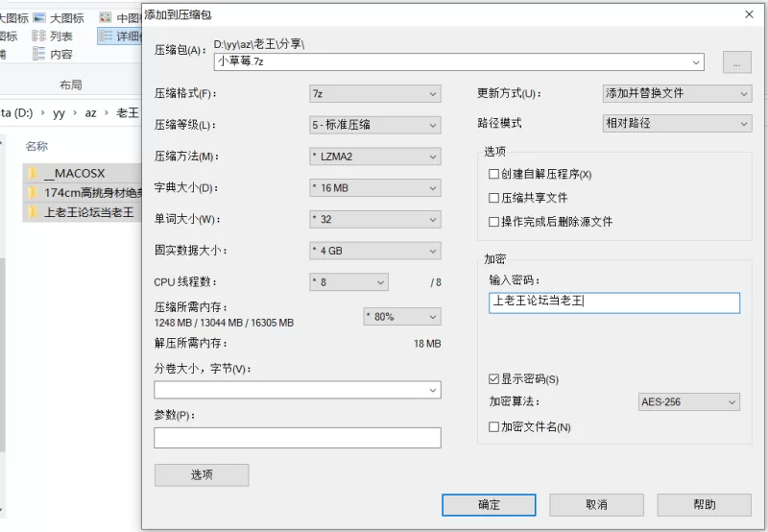Select the 上老王论坛当老王 folder icon
Image resolution: width=768 pixels, height=532 pixels.
point(34,212)
